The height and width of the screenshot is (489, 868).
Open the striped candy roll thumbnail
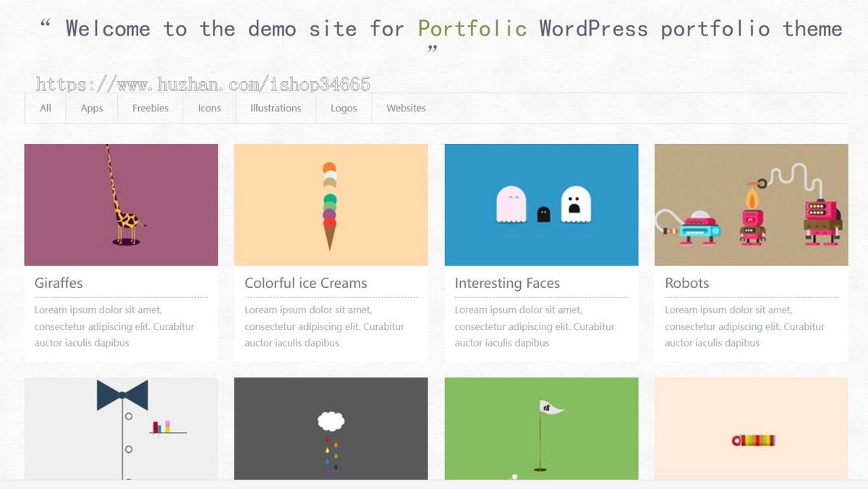click(751, 428)
